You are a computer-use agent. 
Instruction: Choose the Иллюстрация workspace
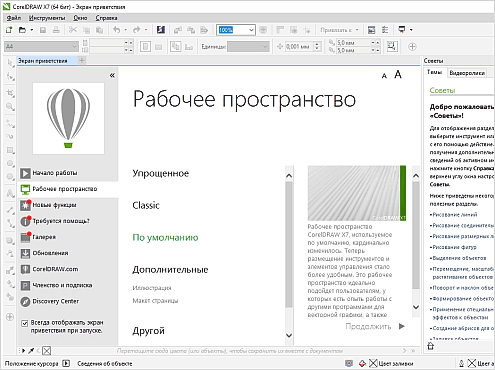click(x=152, y=288)
